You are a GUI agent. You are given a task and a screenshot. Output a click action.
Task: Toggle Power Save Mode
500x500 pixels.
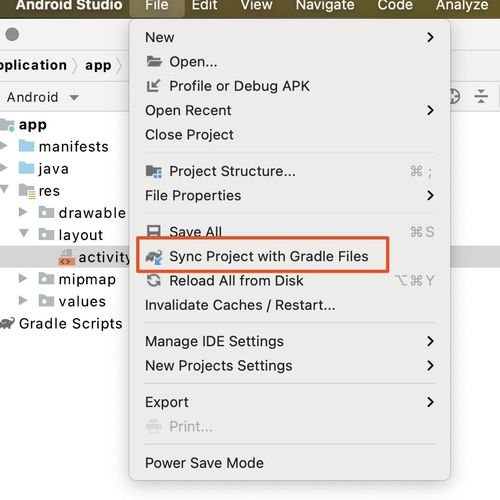tap(204, 463)
